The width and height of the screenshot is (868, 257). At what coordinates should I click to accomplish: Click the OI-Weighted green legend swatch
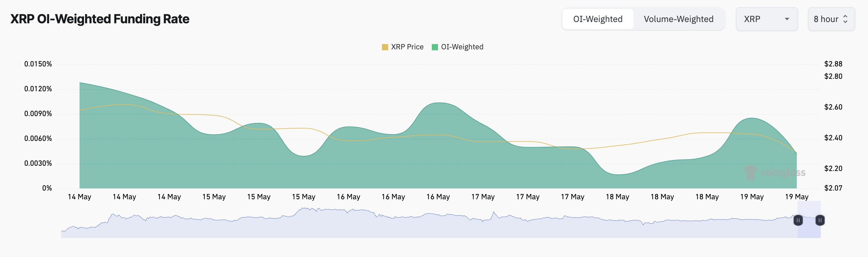coord(435,47)
